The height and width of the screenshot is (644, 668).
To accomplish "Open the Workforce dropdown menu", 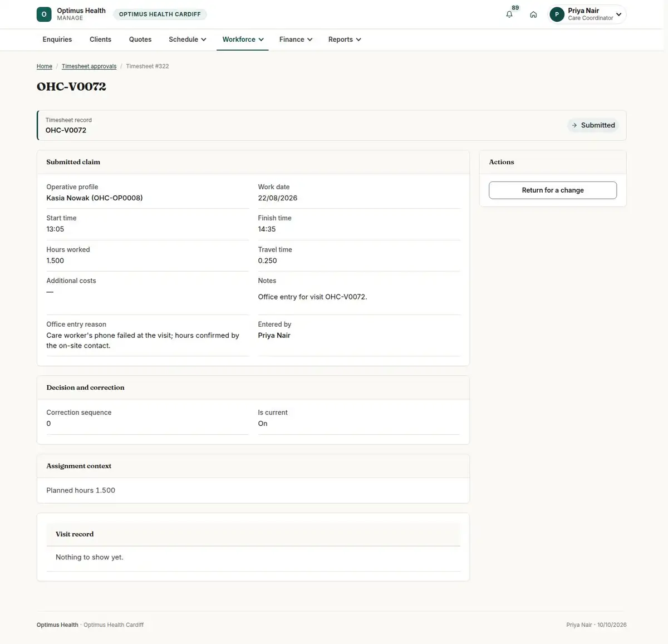I will click(243, 40).
